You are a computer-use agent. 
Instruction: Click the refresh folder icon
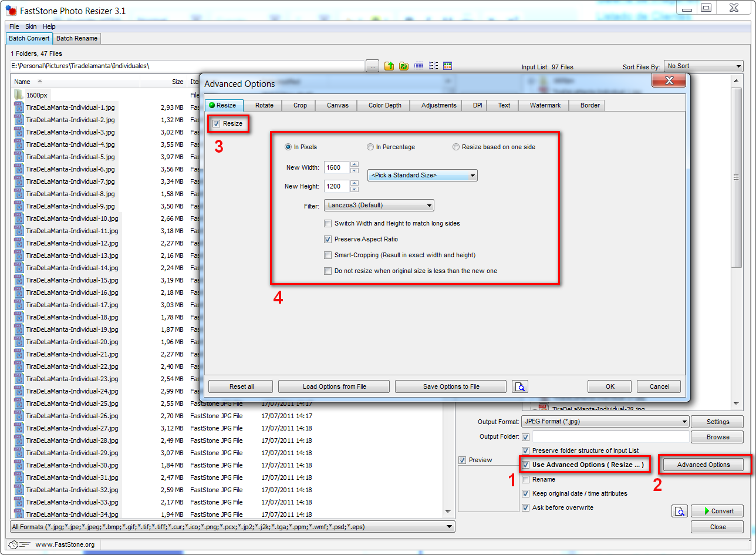(404, 66)
